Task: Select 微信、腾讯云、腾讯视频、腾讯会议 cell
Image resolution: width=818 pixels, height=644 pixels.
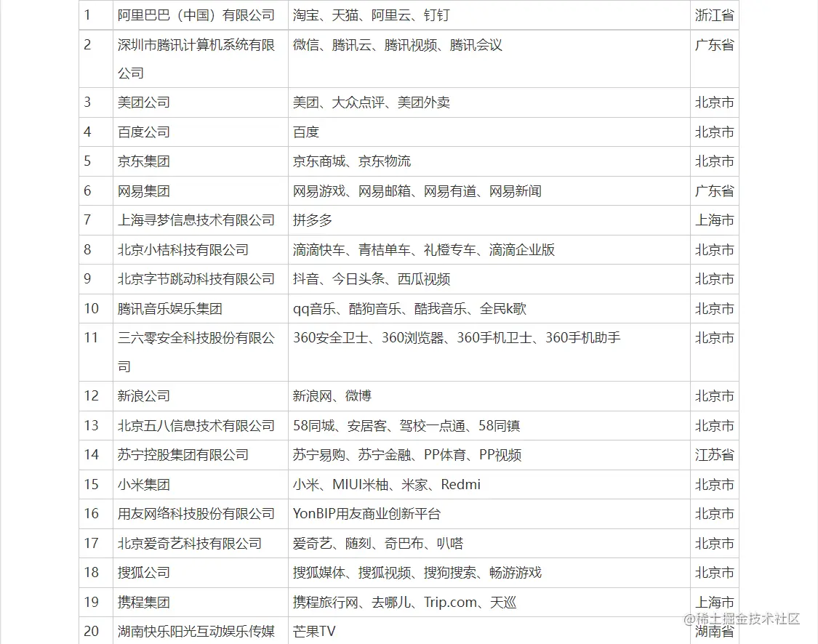Action: tap(489, 59)
